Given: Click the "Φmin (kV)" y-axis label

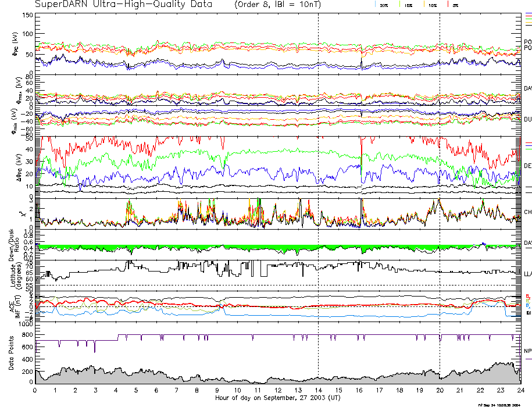Looking at the screenshot, I should point(15,121).
